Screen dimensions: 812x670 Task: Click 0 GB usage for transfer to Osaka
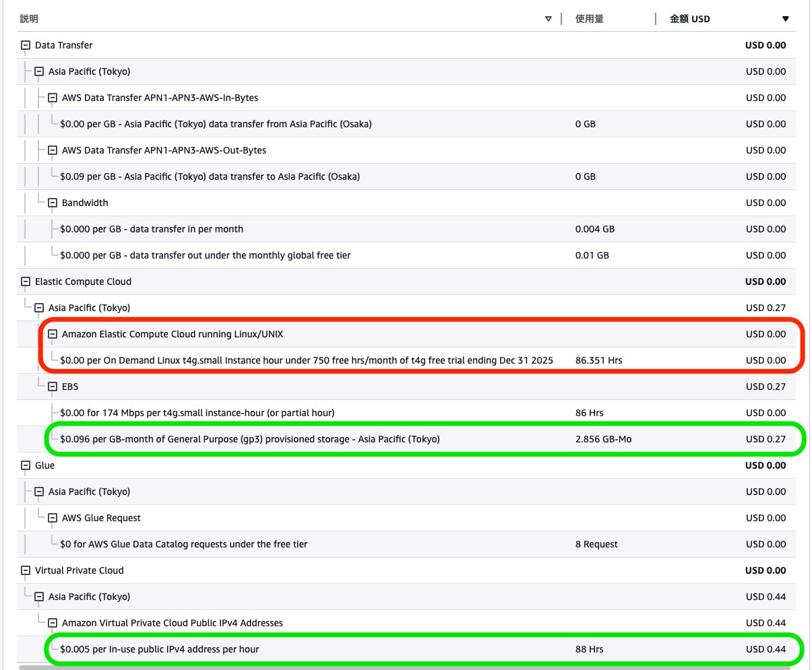586,176
